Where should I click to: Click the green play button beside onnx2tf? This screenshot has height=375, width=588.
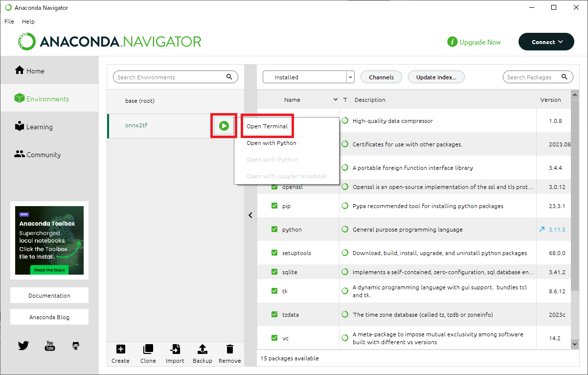[x=224, y=126]
